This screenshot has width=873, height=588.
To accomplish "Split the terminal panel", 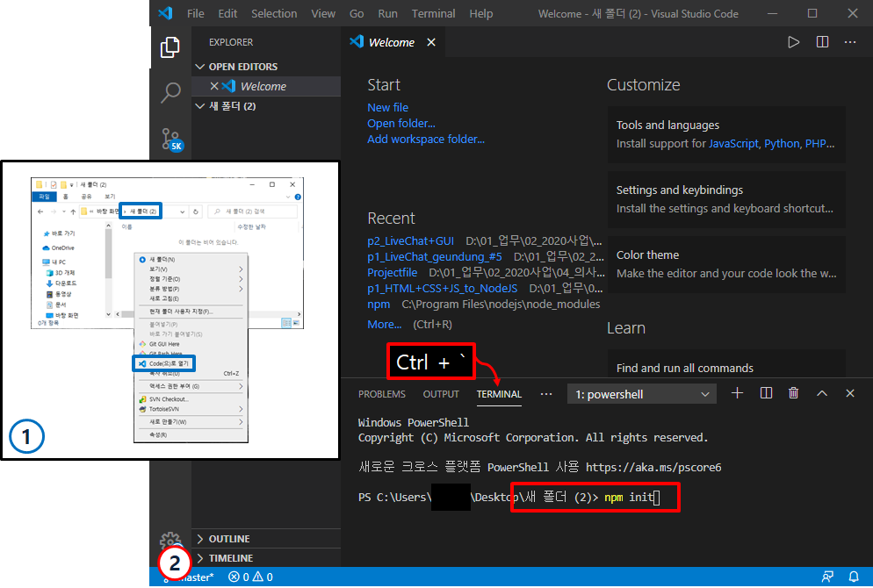I will (x=766, y=393).
